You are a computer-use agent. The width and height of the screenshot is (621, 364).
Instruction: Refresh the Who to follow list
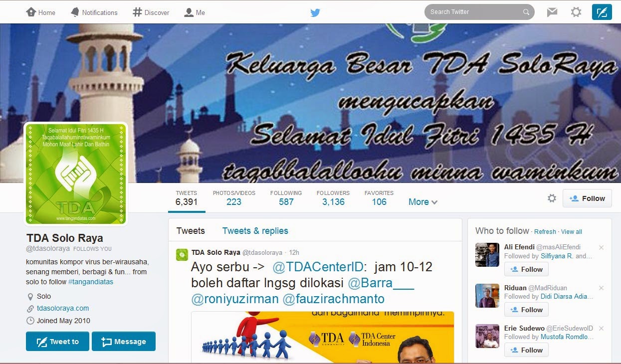(x=545, y=232)
